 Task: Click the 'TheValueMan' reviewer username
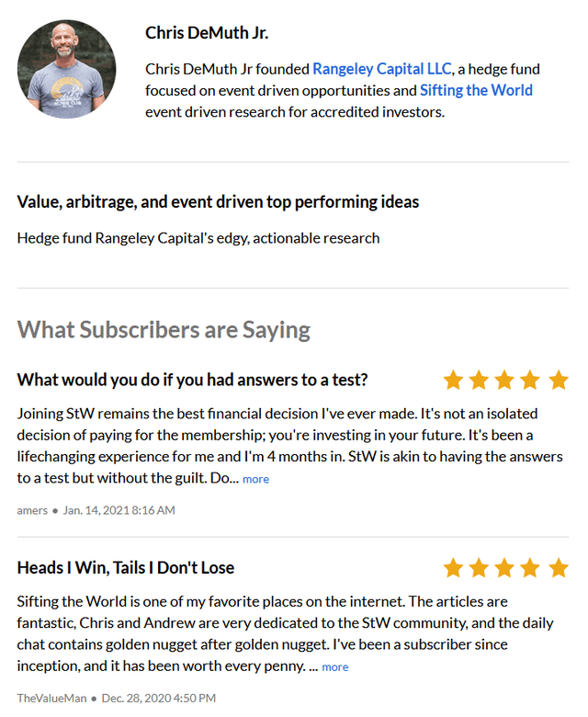point(51,699)
